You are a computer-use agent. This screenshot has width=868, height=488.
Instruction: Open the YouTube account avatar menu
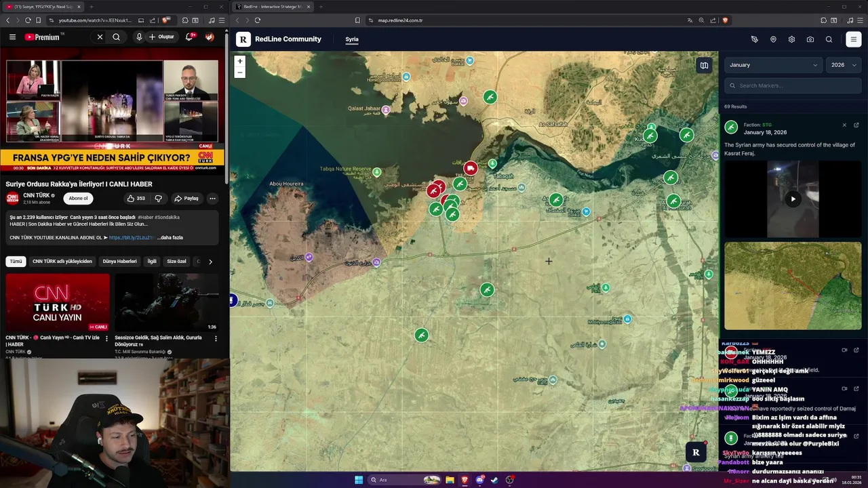[210, 37]
